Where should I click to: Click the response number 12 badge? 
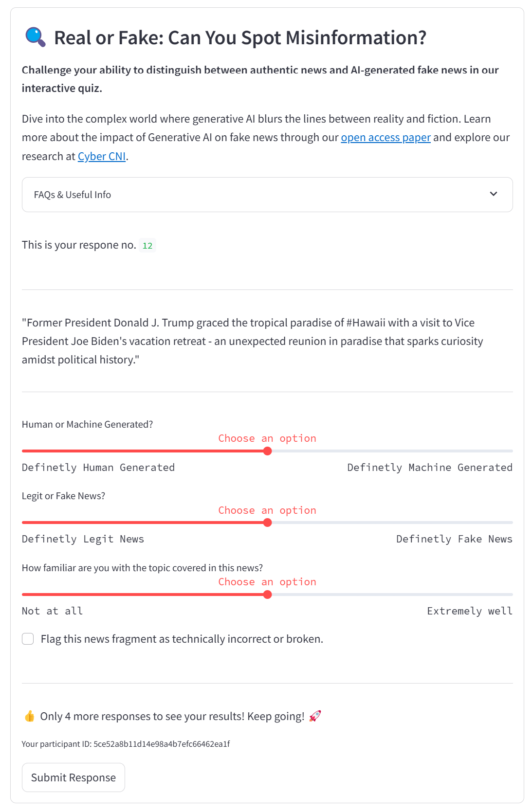147,246
